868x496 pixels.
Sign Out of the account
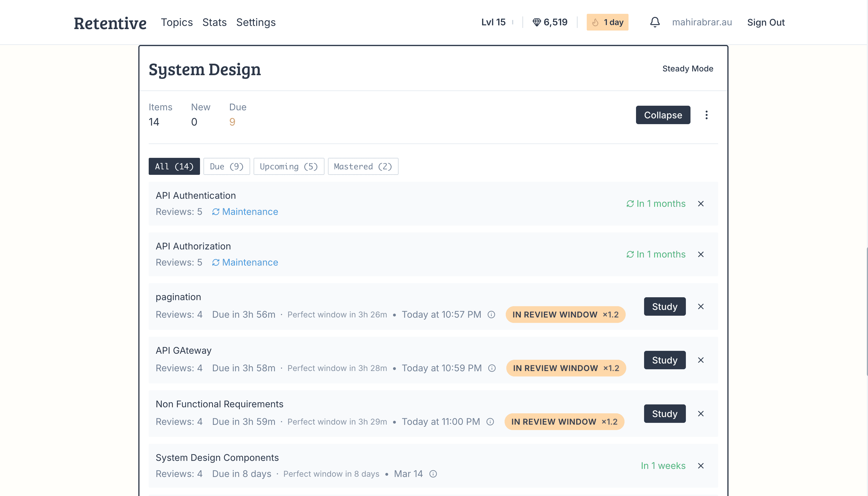pos(766,22)
